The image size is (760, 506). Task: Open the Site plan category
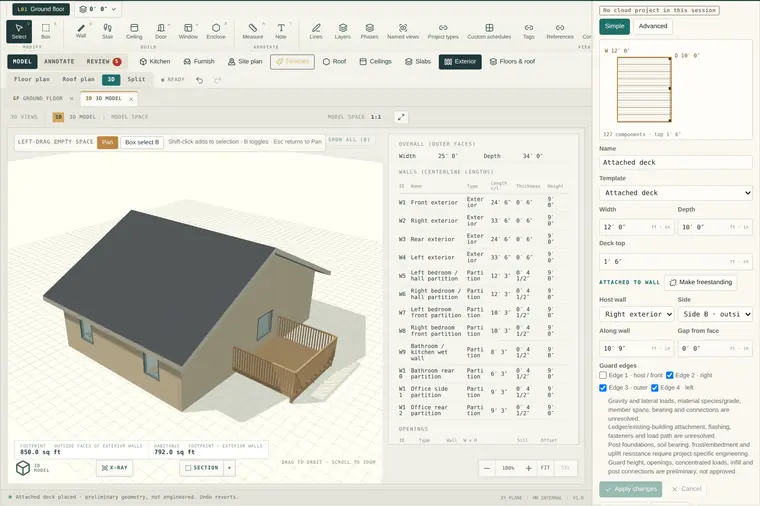[245, 62]
